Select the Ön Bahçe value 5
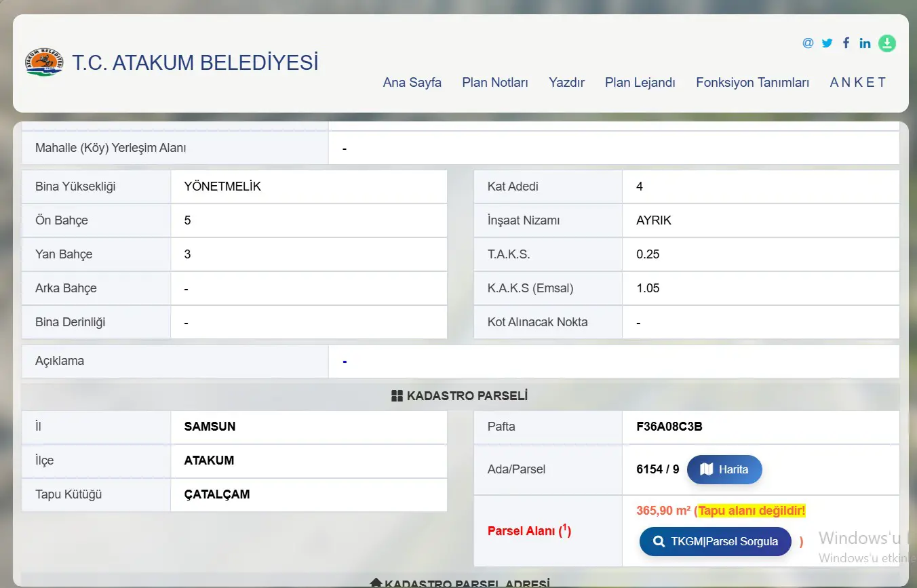Image resolution: width=917 pixels, height=588 pixels. (187, 220)
